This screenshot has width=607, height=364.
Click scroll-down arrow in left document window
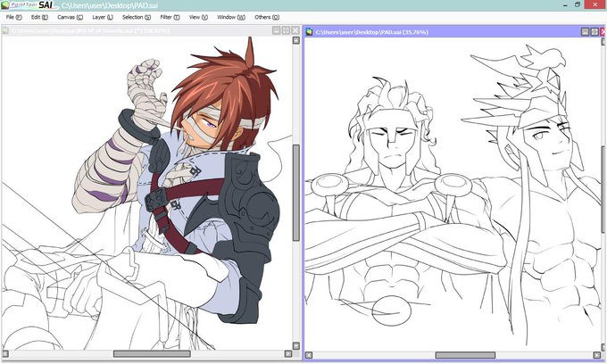coord(296,346)
